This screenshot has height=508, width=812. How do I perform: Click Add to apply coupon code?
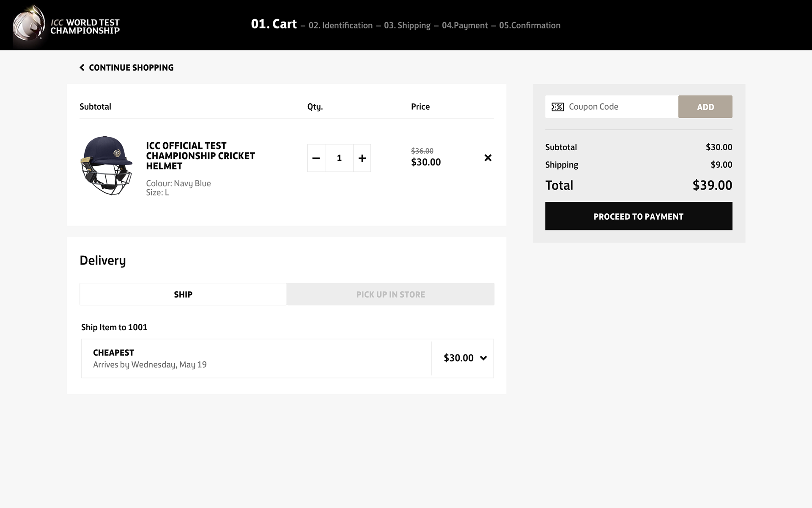click(x=705, y=107)
